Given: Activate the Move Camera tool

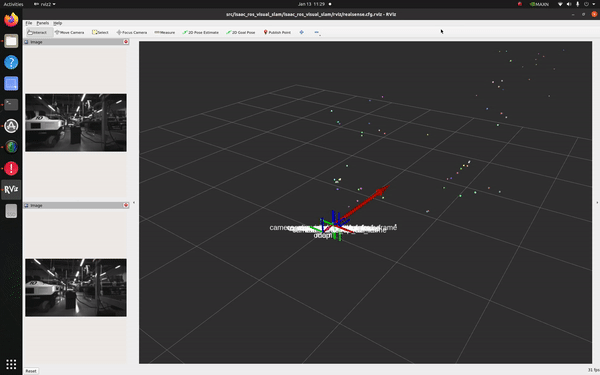Looking at the screenshot, I should [69, 33].
